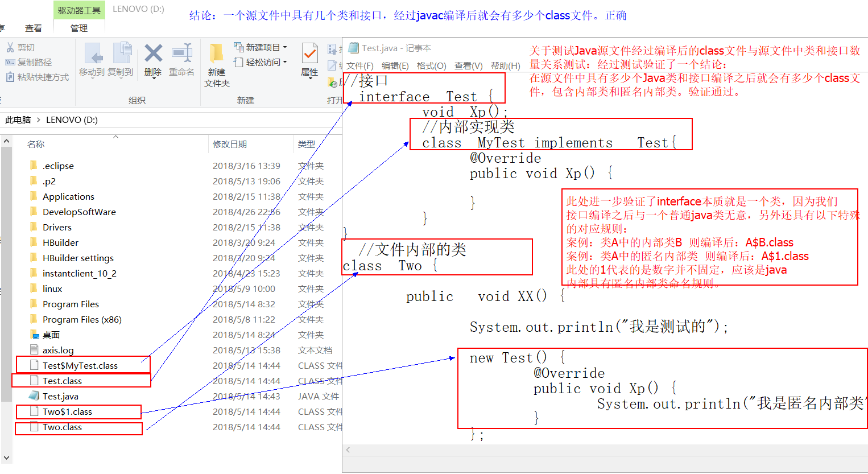Select the linux folder icon

pos(34,288)
